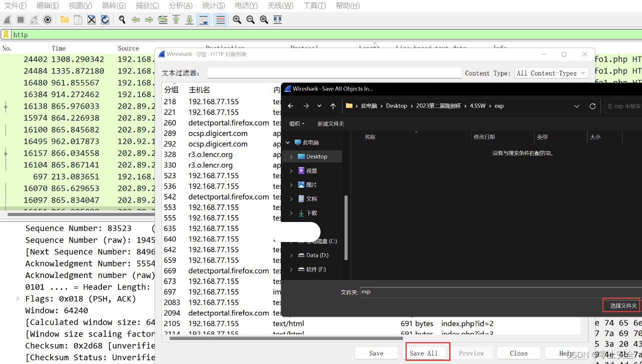Open capture options gear icon
The height and width of the screenshot is (364, 642).
47,20
